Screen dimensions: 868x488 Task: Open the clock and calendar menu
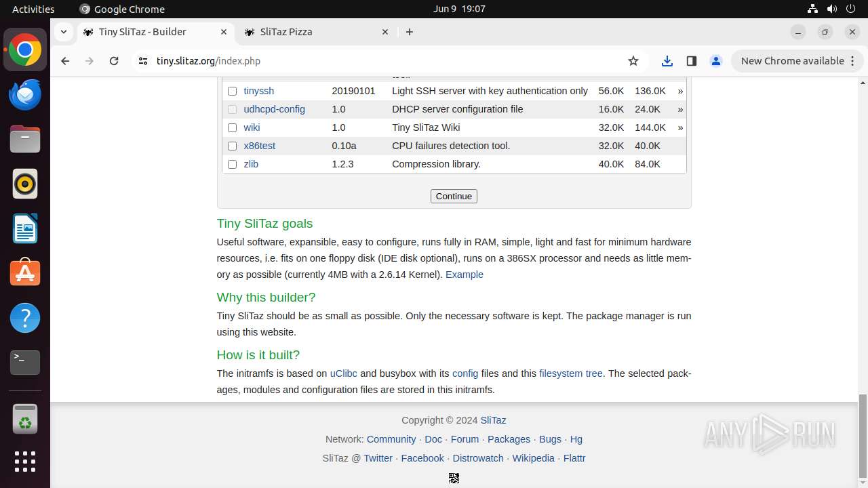(459, 9)
